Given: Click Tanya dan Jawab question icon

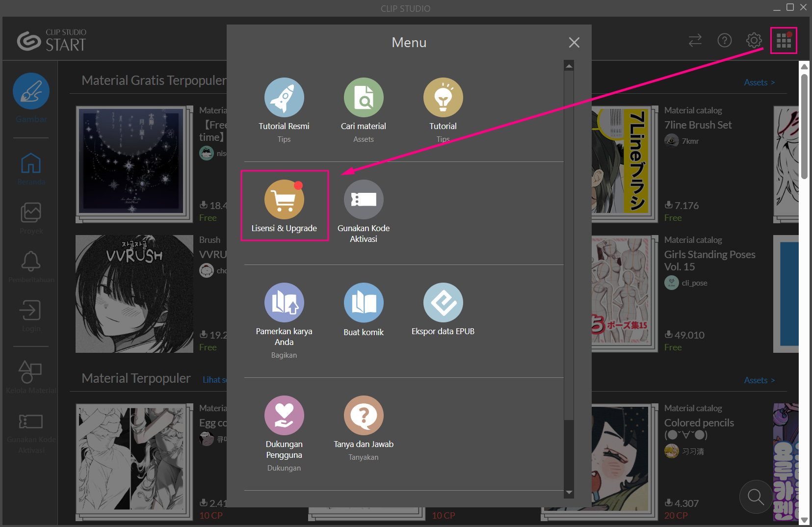Looking at the screenshot, I should click(364, 416).
